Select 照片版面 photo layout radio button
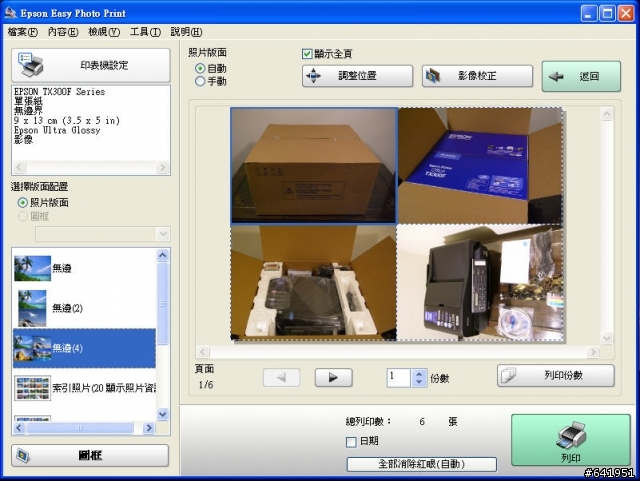 (x=22, y=203)
